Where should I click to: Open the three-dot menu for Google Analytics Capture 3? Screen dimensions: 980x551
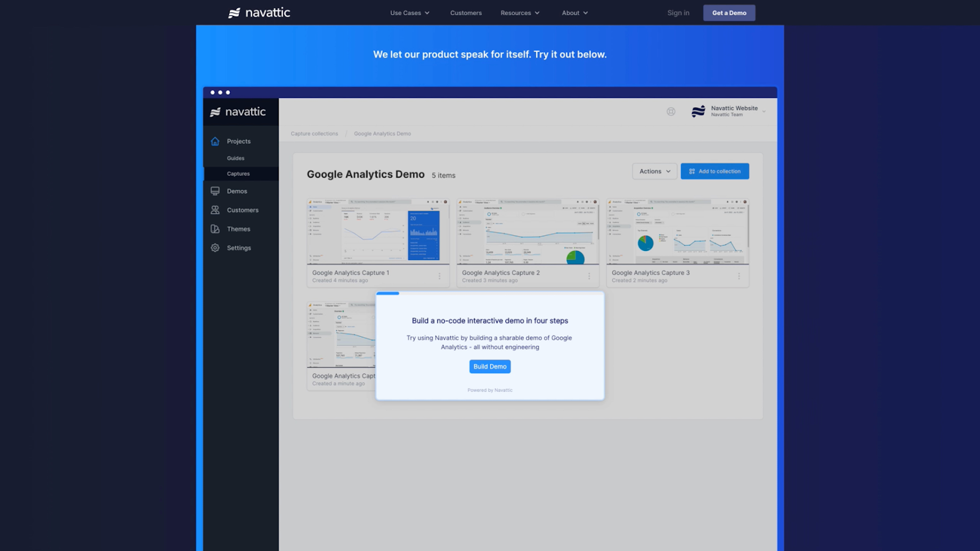coord(739,276)
